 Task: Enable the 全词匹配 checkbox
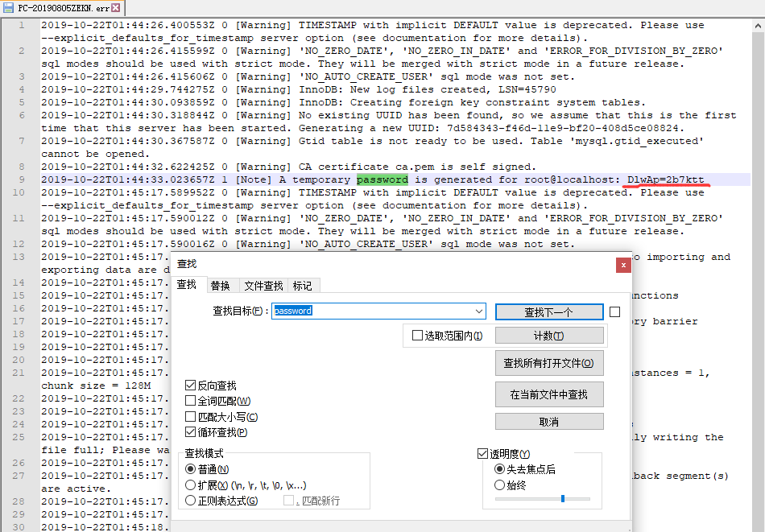(191, 401)
